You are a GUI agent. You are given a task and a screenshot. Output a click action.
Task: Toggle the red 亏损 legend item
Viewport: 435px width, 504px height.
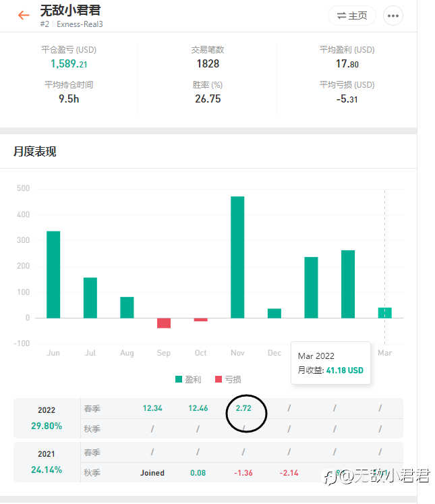(x=228, y=380)
